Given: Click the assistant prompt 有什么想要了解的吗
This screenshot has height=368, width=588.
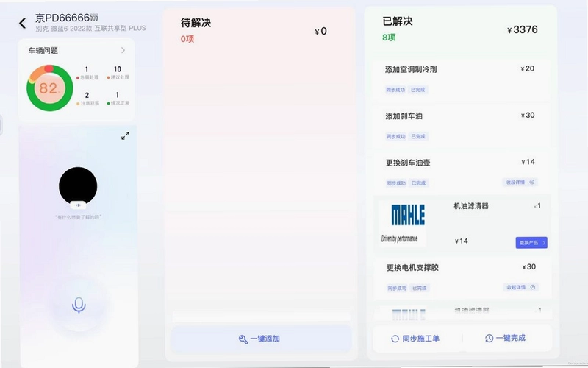Looking at the screenshot, I should click(78, 217).
